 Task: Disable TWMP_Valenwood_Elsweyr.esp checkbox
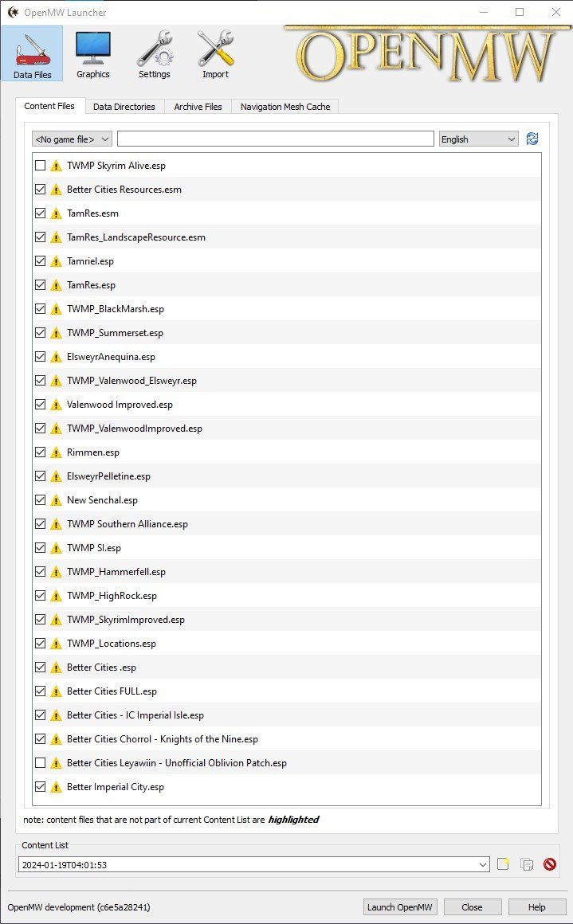click(x=40, y=381)
